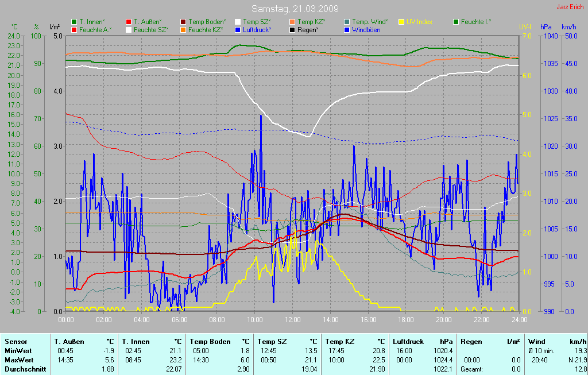Click the green Feuchte I. legend swatch

click(x=456, y=22)
